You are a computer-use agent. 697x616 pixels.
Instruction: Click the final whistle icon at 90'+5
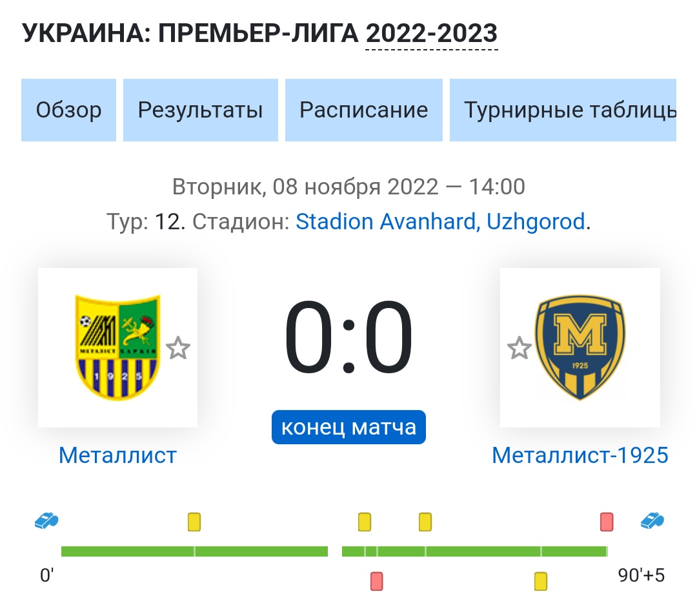click(x=652, y=520)
